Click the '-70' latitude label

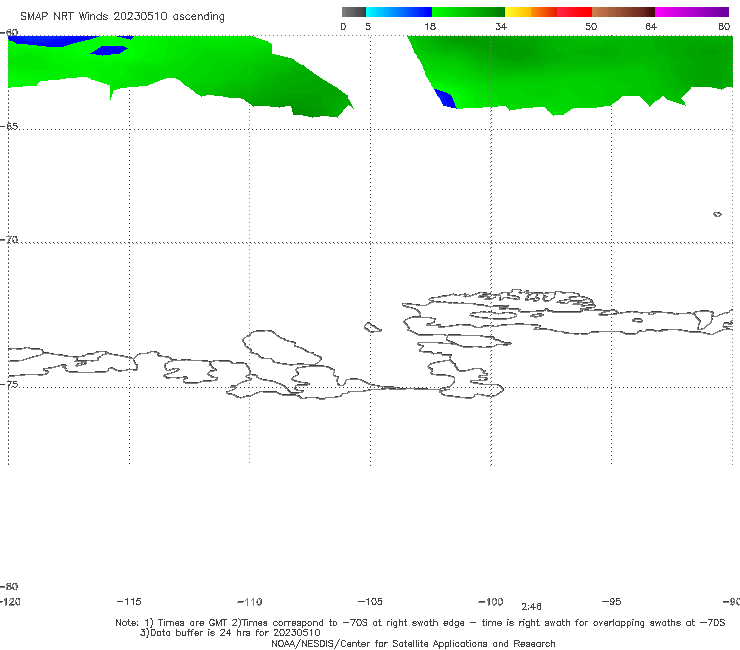9,240
